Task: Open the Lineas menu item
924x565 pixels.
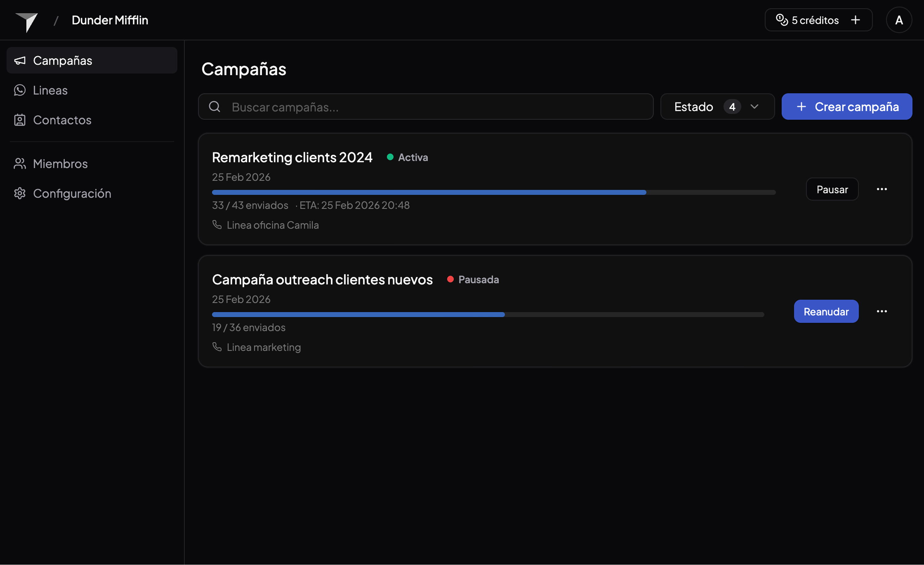Action: 50,90
